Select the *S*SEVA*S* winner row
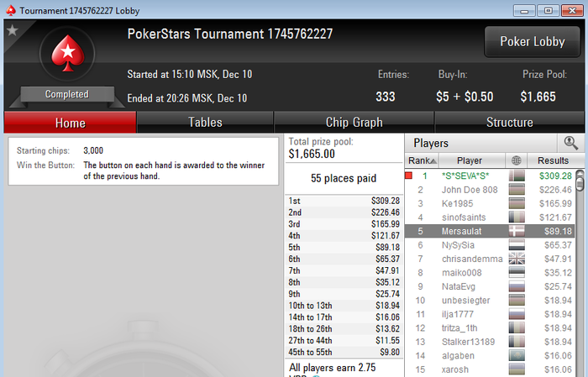 (490, 175)
